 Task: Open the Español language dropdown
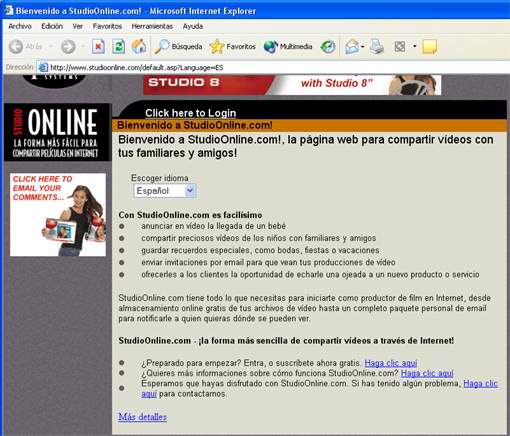165,191
